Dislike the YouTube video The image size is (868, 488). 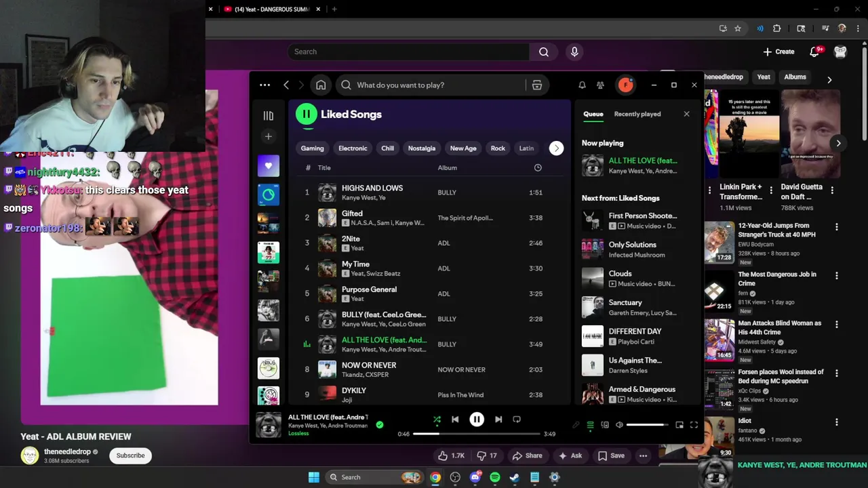(487, 455)
